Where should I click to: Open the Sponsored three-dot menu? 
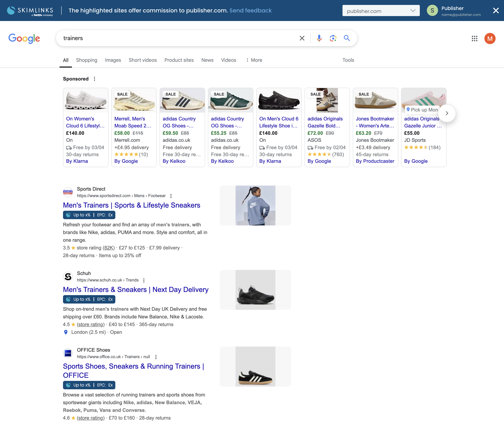(94, 79)
